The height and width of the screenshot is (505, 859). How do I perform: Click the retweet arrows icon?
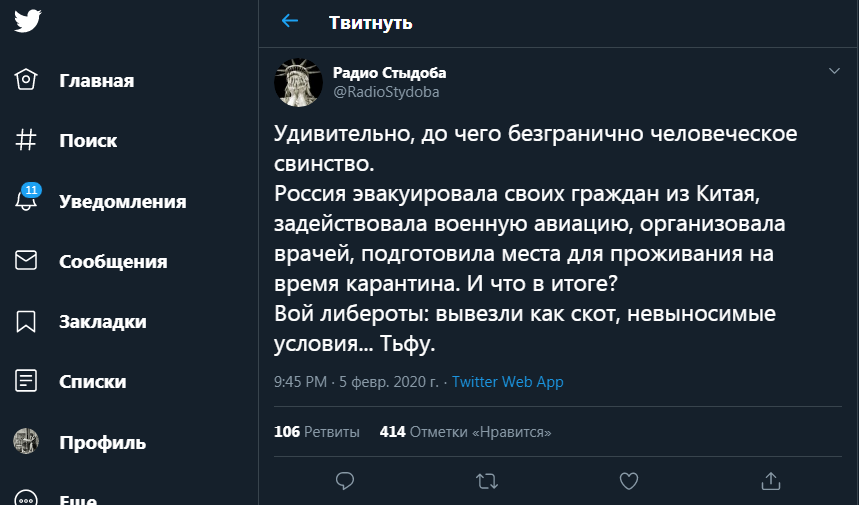click(487, 481)
